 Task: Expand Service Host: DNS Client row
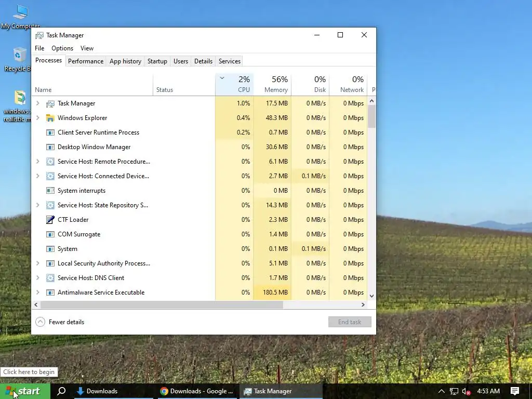[37, 277]
